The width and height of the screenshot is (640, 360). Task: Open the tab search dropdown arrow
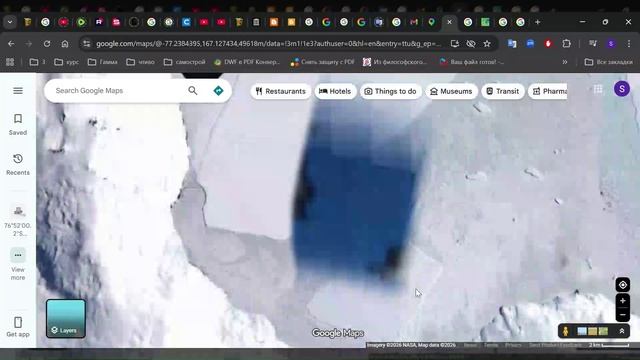point(10,22)
